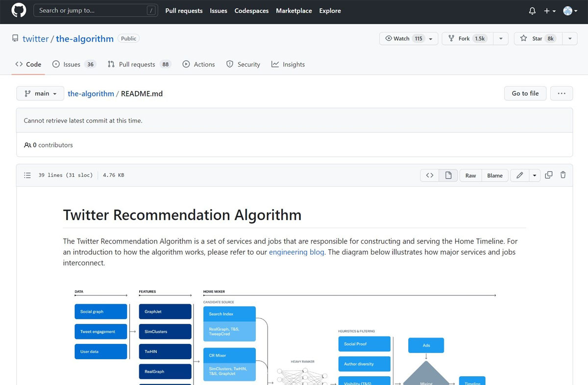
Task: Click the CR Mixer diagram box
Action: 229,356
